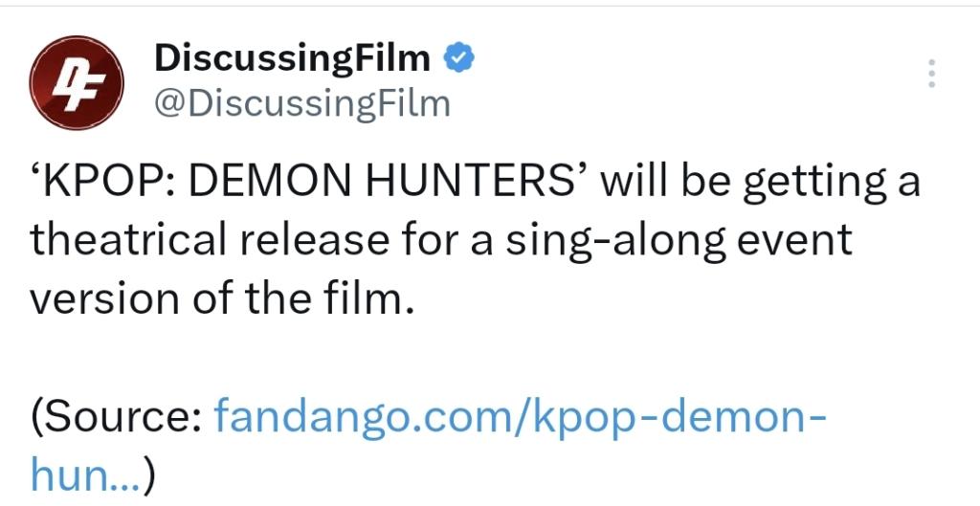Click the DiscussingFilm display name

292,59
